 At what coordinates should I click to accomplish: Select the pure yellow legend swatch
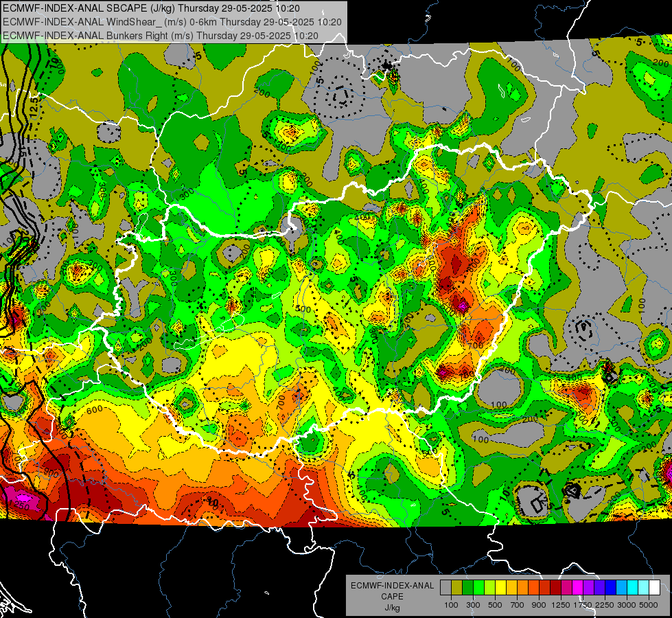pyautogui.click(x=500, y=587)
